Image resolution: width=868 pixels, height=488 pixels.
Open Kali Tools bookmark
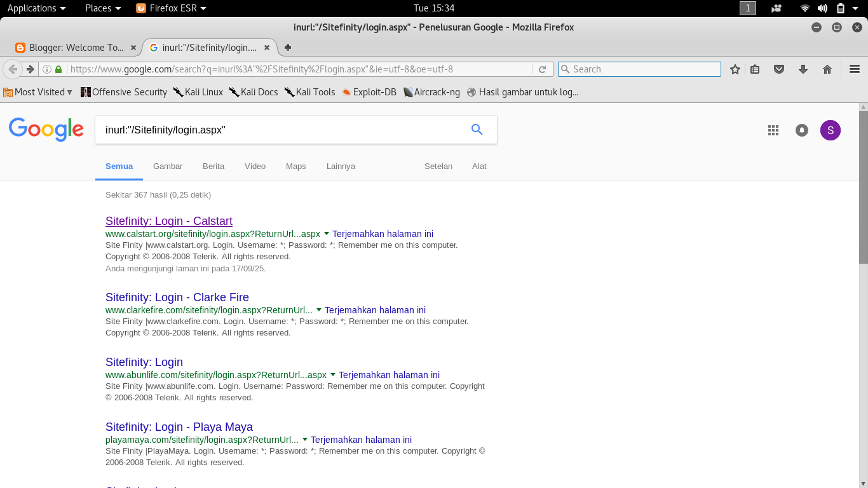click(x=309, y=92)
